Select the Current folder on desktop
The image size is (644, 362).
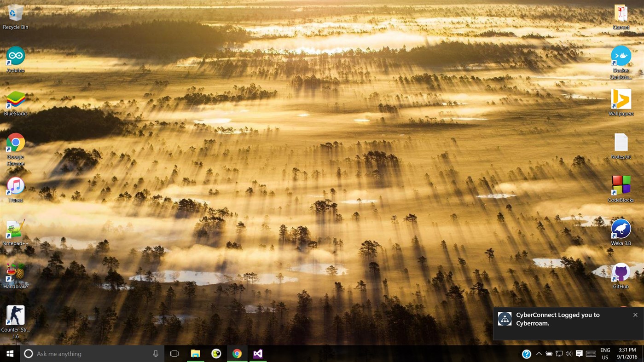[x=621, y=17]
